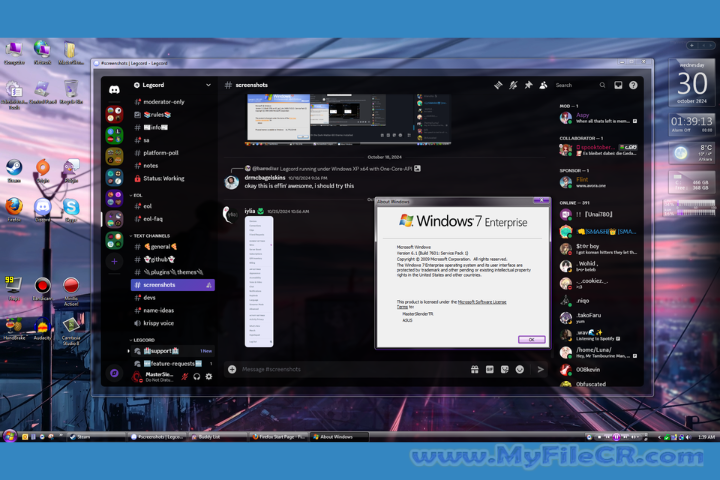Click the Recycle Bin desktop icon

click(x=71, y=92)
